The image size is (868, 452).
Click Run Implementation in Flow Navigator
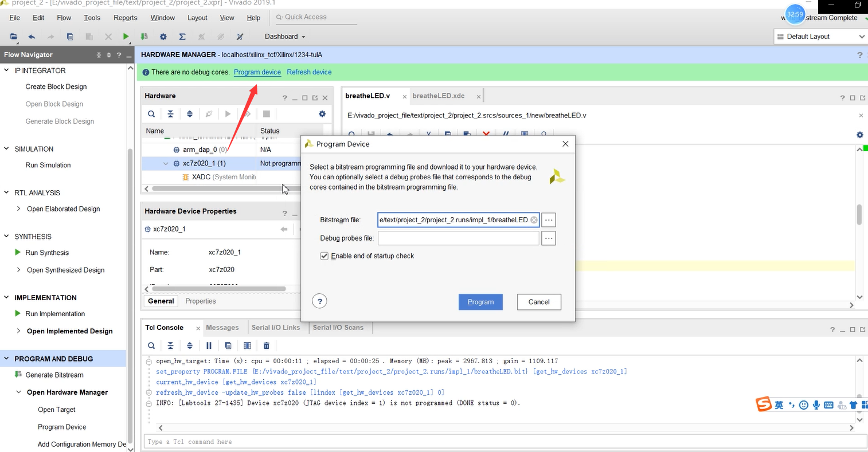pos(55,314)
